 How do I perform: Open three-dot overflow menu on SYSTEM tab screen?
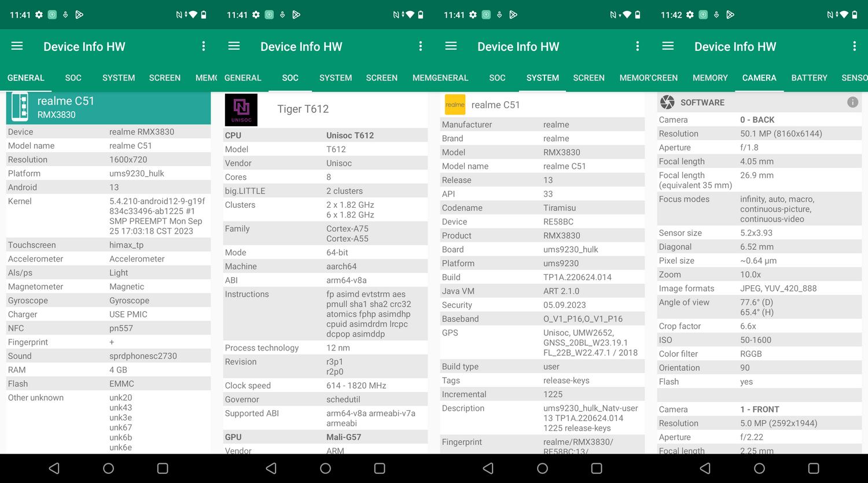tap(637, 46)
